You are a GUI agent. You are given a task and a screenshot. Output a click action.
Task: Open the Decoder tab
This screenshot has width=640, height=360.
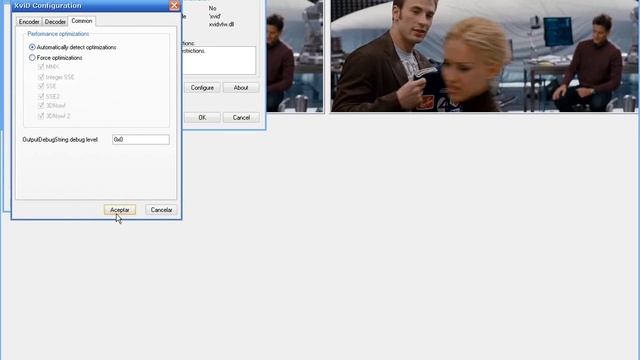click(x=55, y=22)
